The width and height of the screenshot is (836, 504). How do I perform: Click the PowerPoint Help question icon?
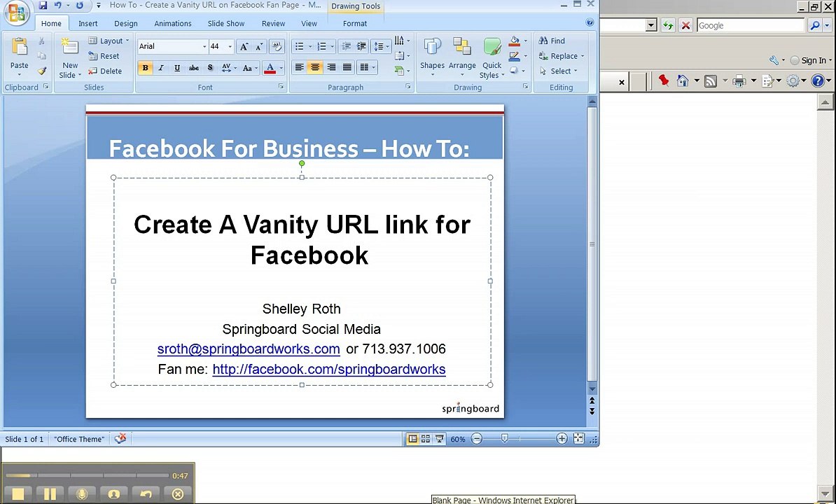point(590,22)
